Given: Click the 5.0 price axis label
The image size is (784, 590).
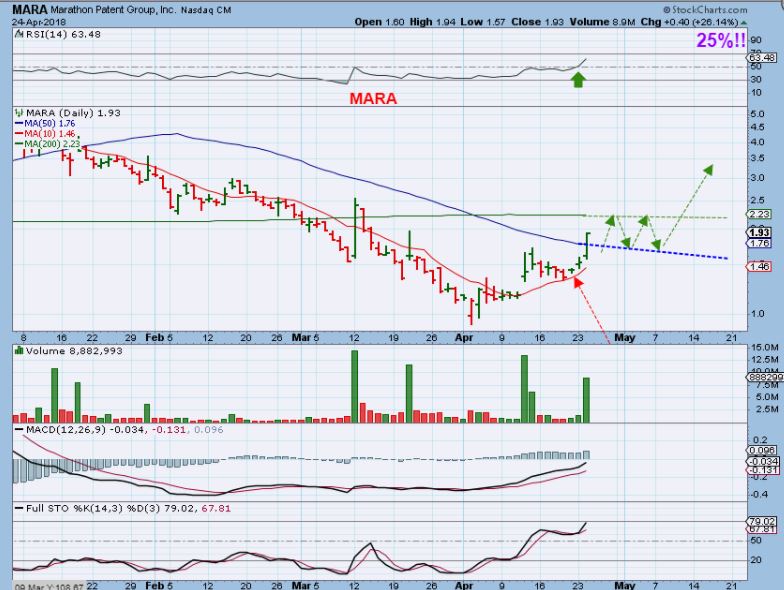Looking at the screenshot, I should click(758, 114).
